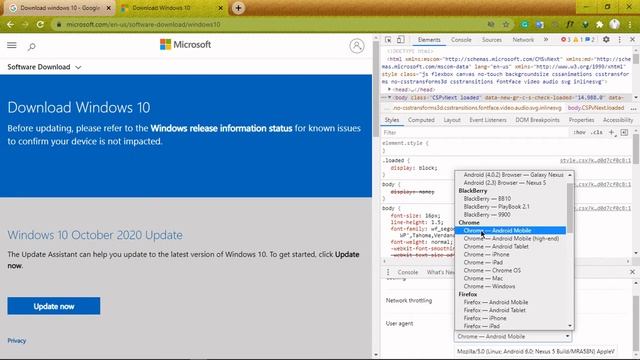This screenshot has width=640, height=360.
Task: Switch to the Elements tab
Action: [x=429, y=40]
